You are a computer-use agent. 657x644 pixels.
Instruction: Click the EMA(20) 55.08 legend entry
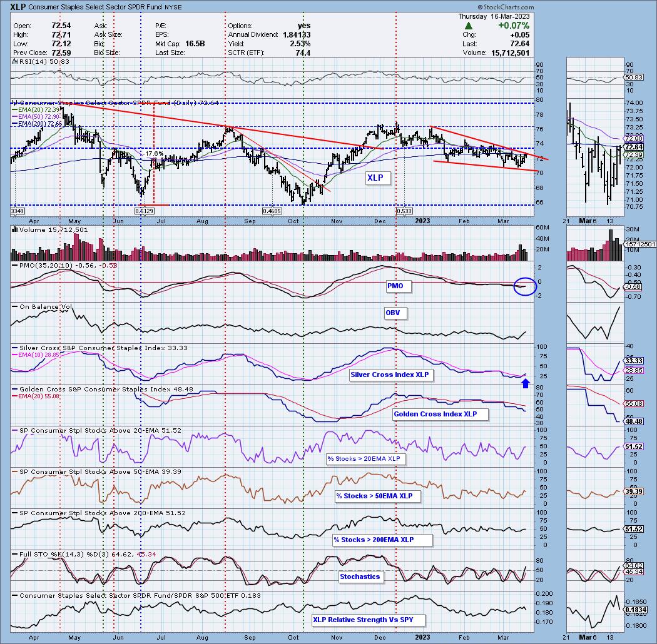tap(37, 396)
